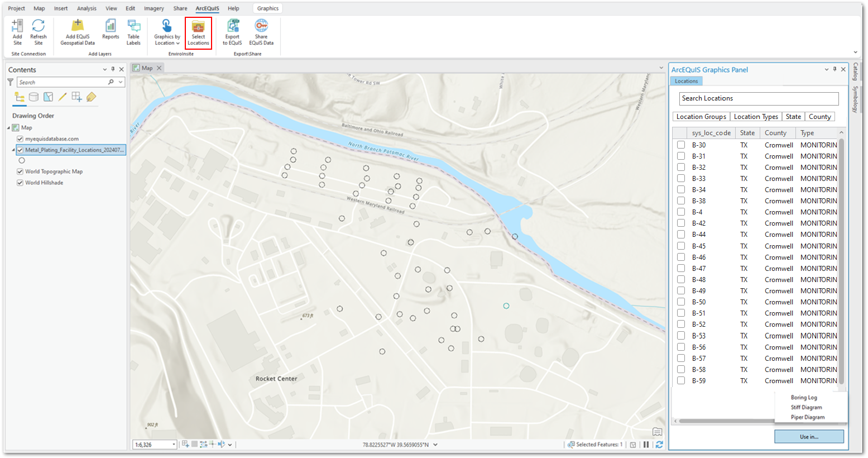Toggle World Hillshade layer visibility
Image resolution: width=868 pixels, height=458 pixels.
20,183
